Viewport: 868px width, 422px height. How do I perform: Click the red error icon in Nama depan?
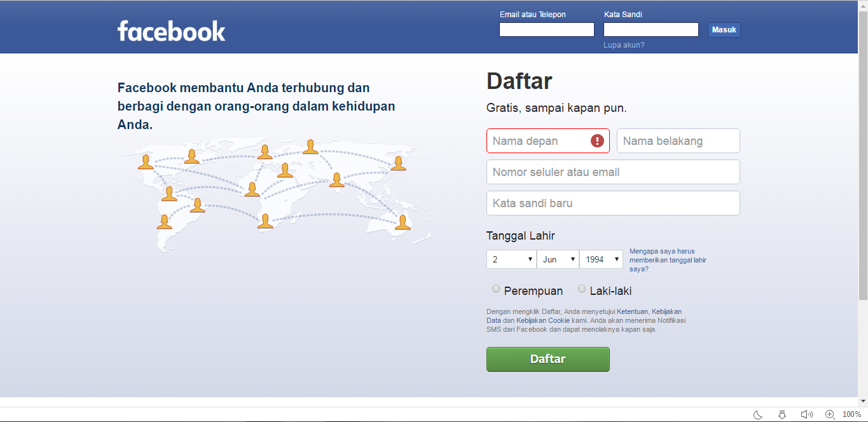(x=597, y=141)
